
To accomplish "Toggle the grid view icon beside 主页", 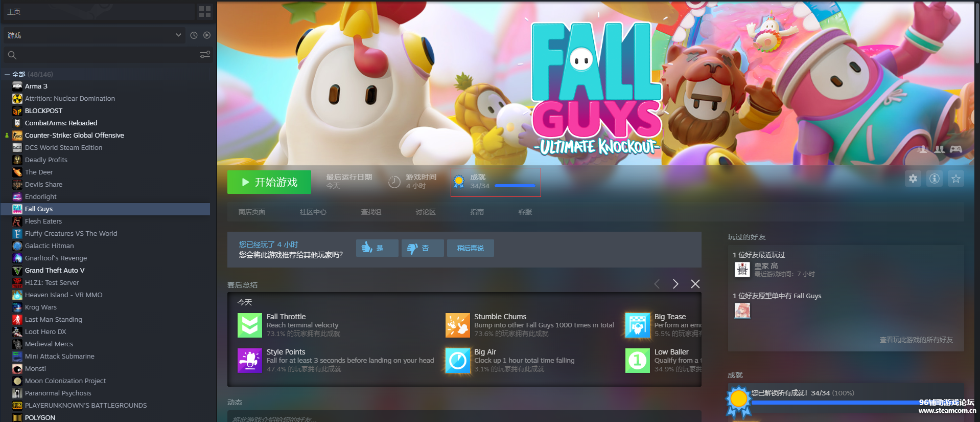I will point(205,12).
